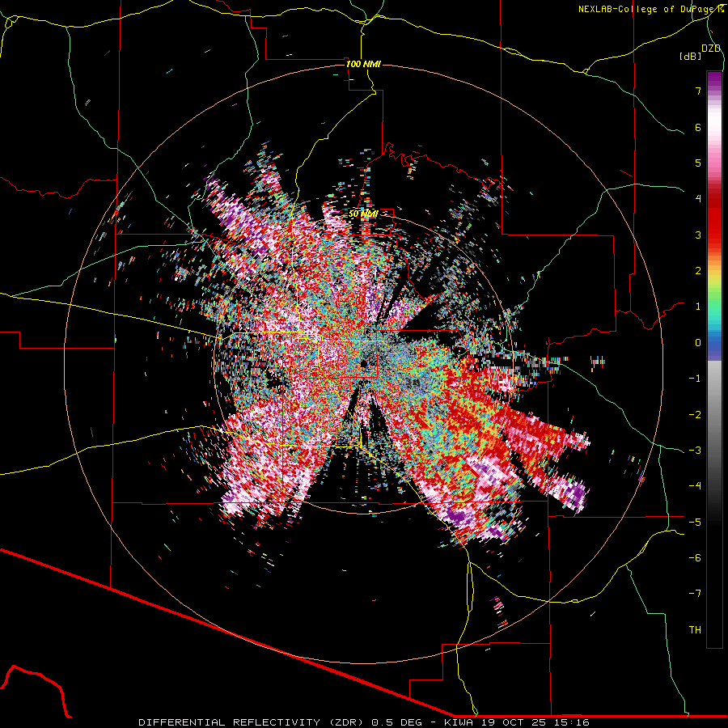Click the NEXLAB-College of DuPage watermark text
The height and width of the screenshot is (728, 728).
point(650,9)
